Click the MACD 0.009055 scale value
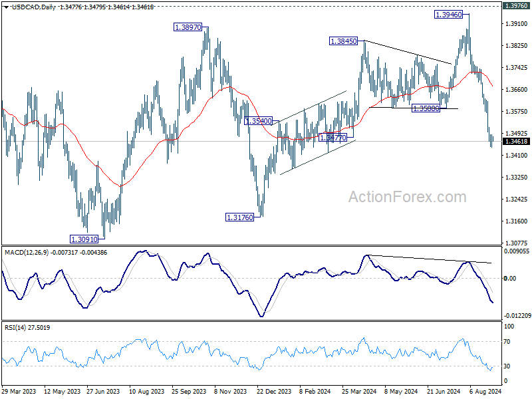This screenshot has width=532, height=399. pos(517,251)
